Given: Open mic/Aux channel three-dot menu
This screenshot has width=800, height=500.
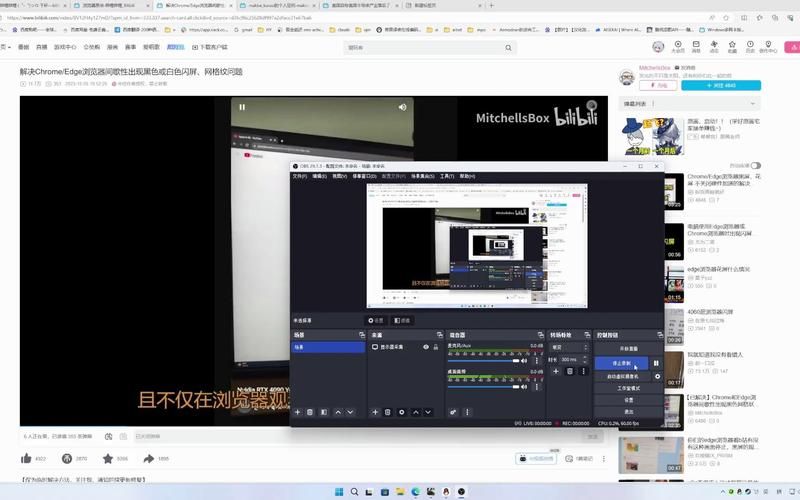Looking at the screenshot, I should pos(536,361).
